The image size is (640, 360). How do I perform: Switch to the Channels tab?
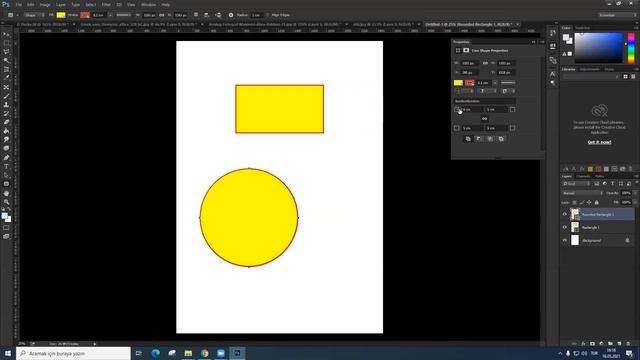[x=583, y=176]
